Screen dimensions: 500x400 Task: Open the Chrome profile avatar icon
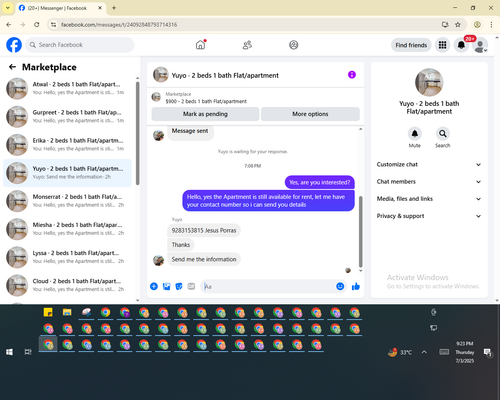pos(477,24)
